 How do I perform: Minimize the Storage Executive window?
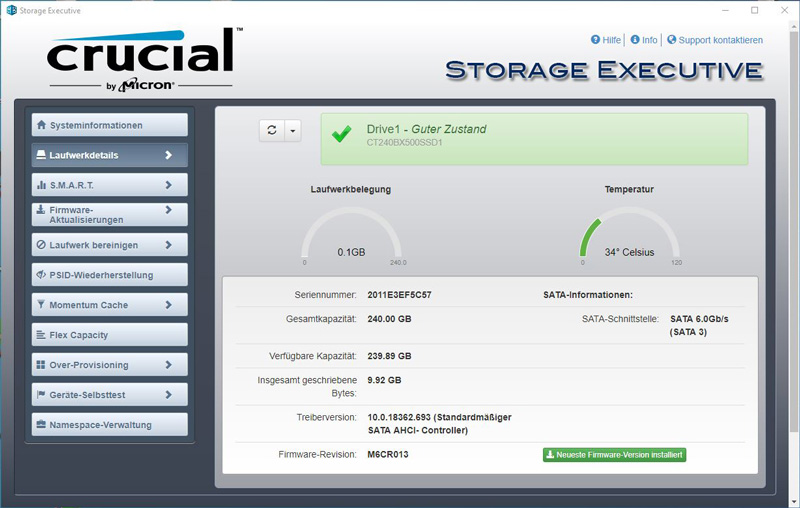726,10
